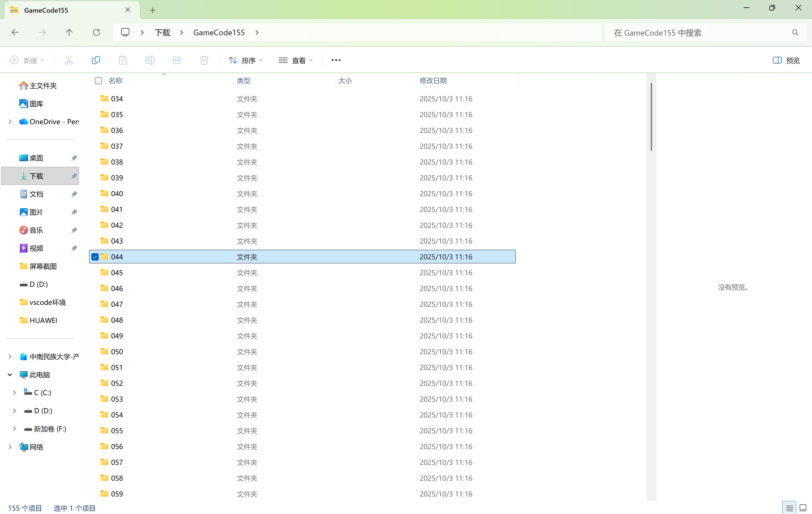Click the search magnifier icon
The height and width of the screenshot is (514, 812).
tap(795, 32)
